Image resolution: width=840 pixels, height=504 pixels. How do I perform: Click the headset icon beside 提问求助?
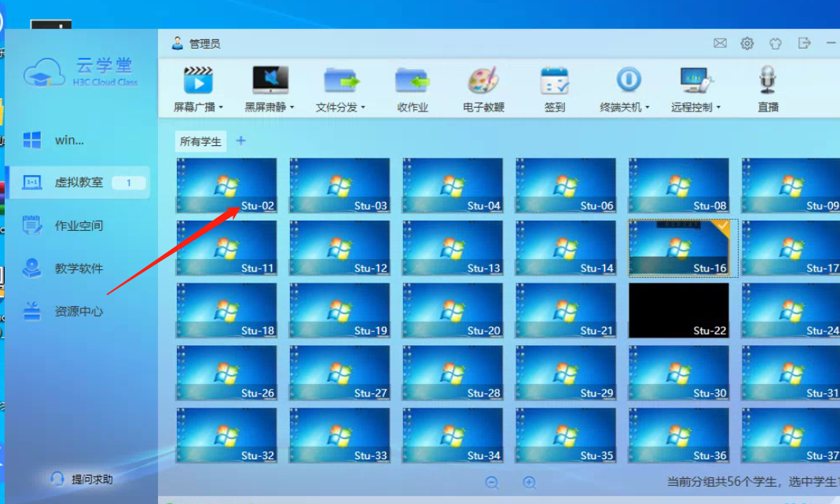pos(57,479)
